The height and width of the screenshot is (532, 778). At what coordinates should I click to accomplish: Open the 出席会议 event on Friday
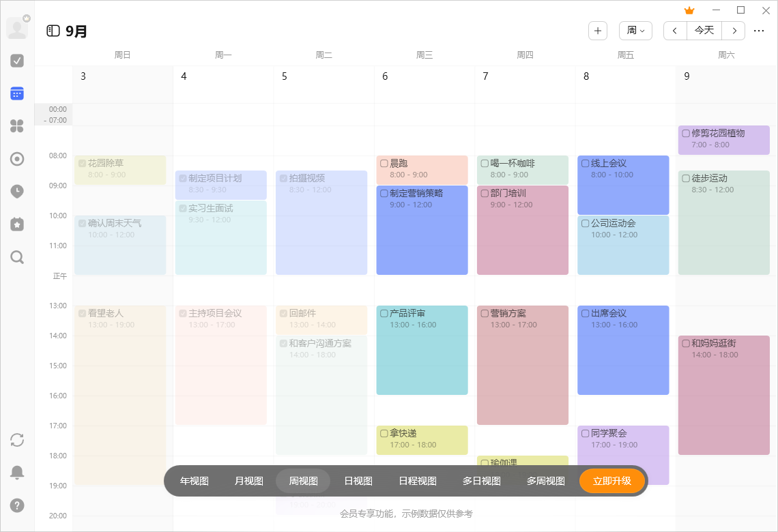(x=623, y=350)
